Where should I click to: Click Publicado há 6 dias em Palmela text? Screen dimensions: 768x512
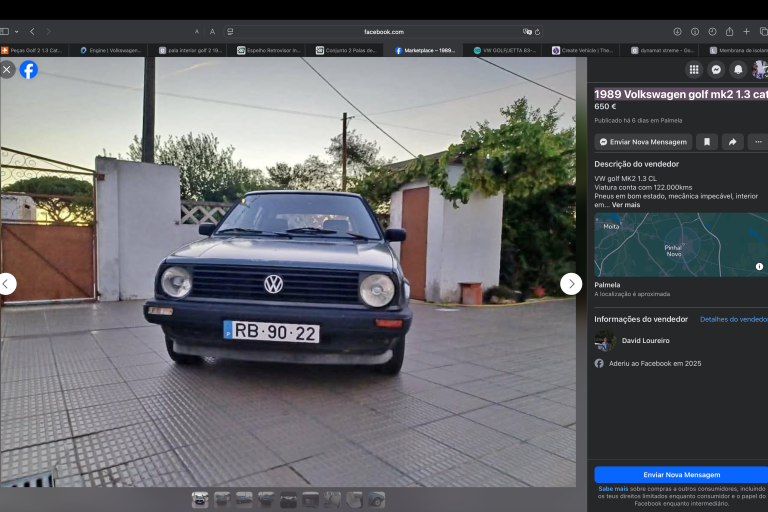click(638, 120)
